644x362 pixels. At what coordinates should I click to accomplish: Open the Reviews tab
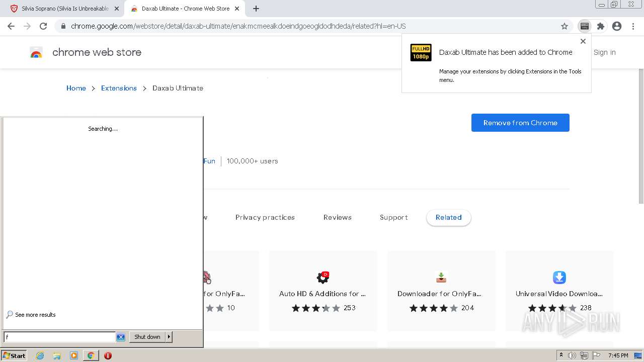(x=338, y=217)
